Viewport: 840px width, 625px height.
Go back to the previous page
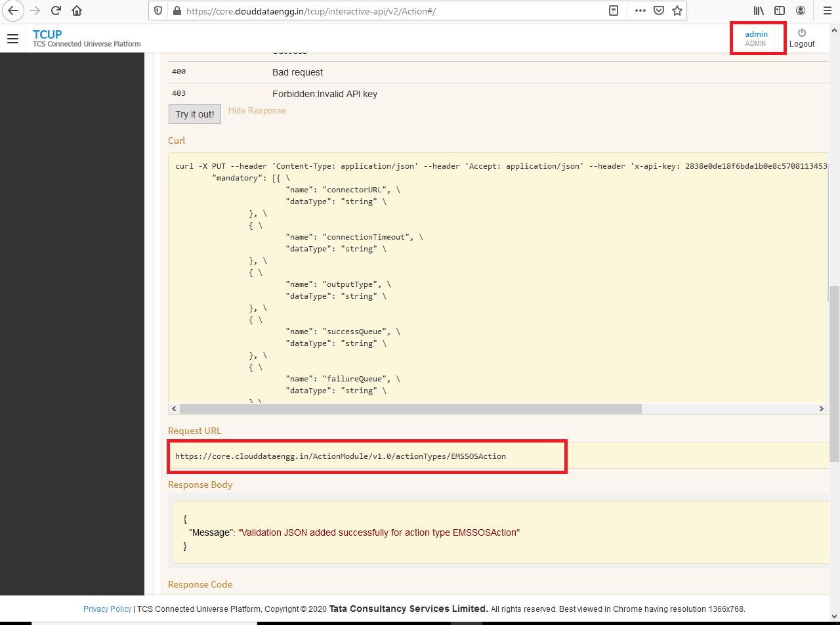point(13,11)
